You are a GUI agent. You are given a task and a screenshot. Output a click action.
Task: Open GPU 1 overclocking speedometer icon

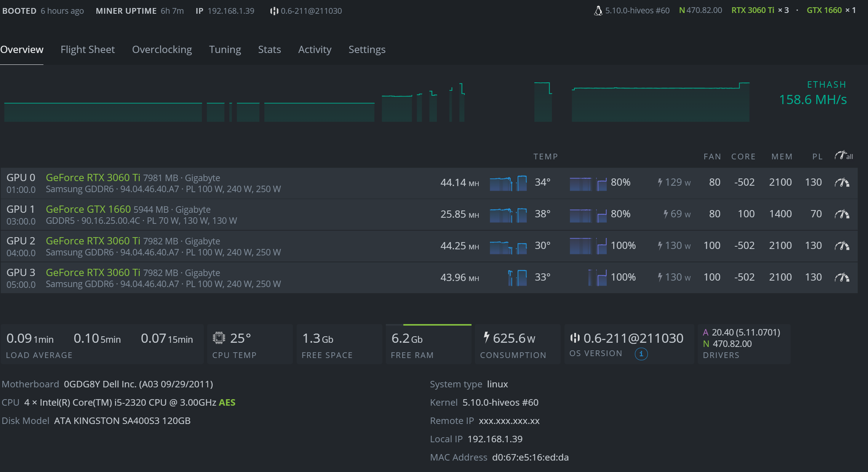842,214
